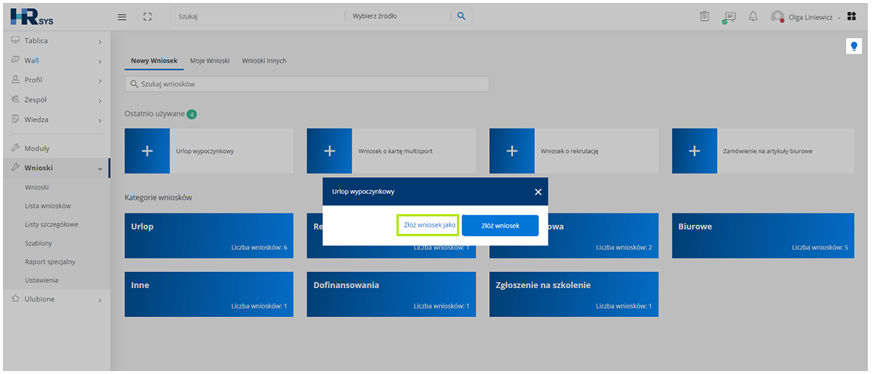Open the Zgłoszenie na szkolenie tile

tap(573, 294)
